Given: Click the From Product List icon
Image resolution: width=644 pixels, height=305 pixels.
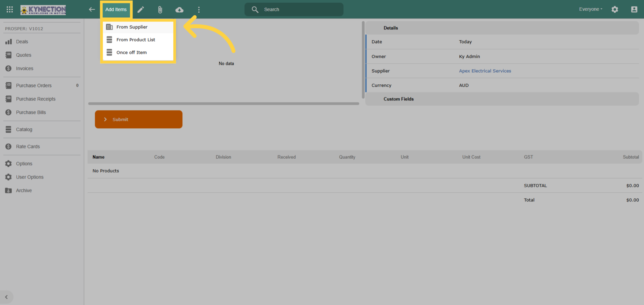Looking at the screenshot, I should 109,40.
